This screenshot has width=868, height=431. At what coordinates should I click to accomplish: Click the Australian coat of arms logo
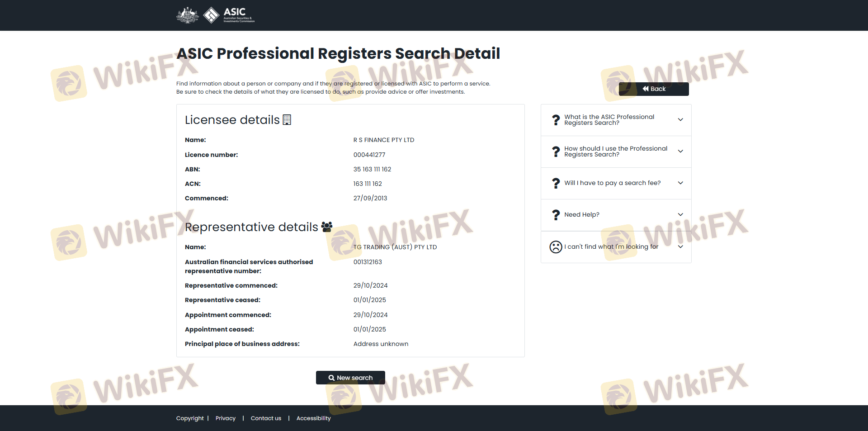187,15
